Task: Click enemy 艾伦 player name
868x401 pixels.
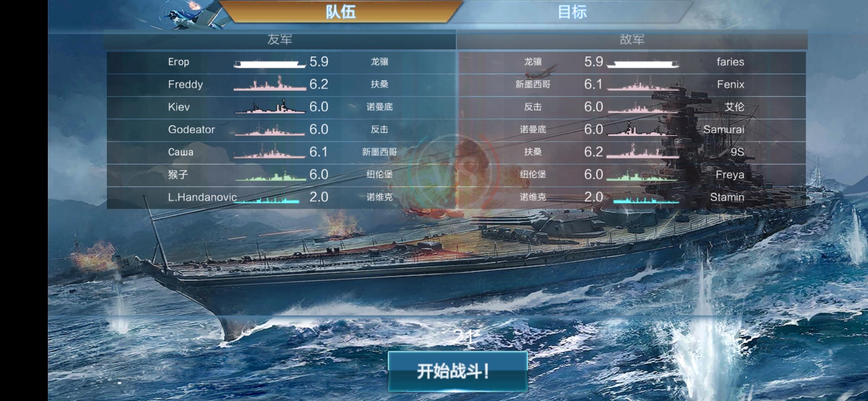Action: 734,107
